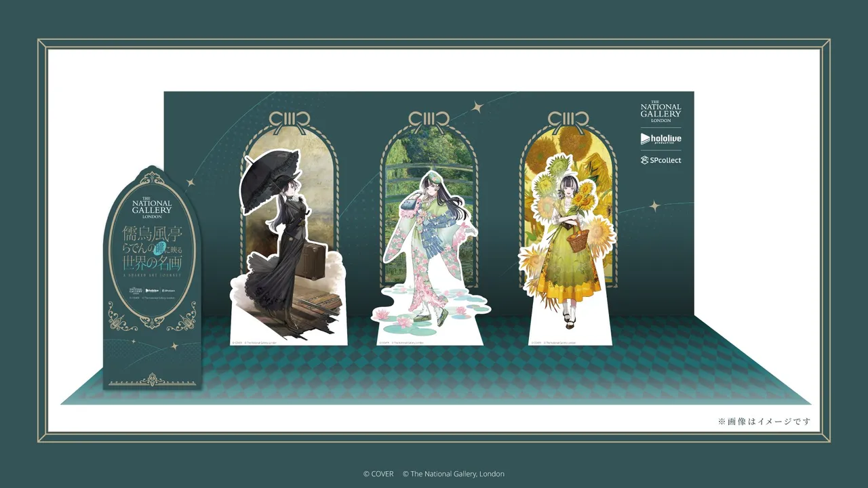Click The National Gallery heading on the oval plate
The height and width of the screenshot is (488, 868).
tap(153, 205)
